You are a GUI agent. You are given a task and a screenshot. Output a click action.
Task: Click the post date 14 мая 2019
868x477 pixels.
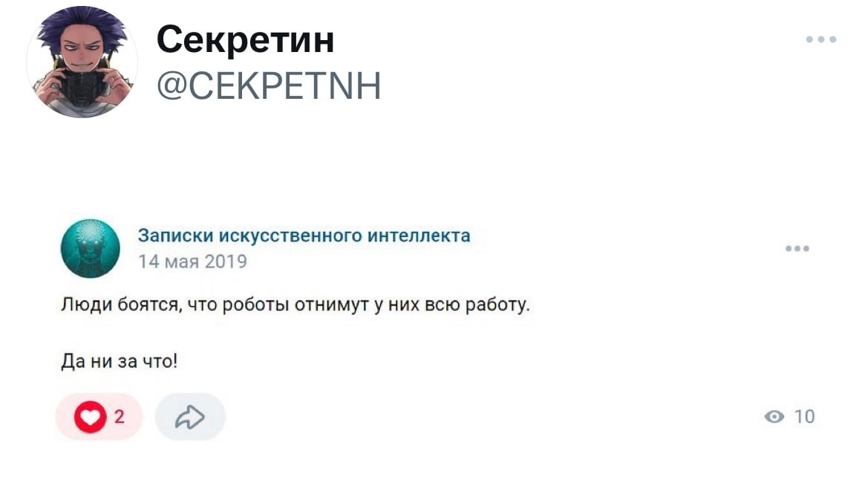coord(192,262)
